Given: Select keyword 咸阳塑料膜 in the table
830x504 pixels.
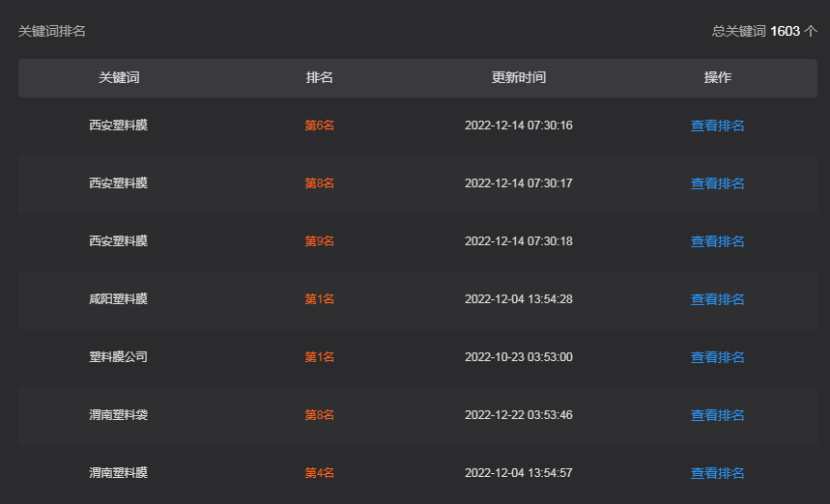Looking at the screenshot, I should (x=118, y=299).
